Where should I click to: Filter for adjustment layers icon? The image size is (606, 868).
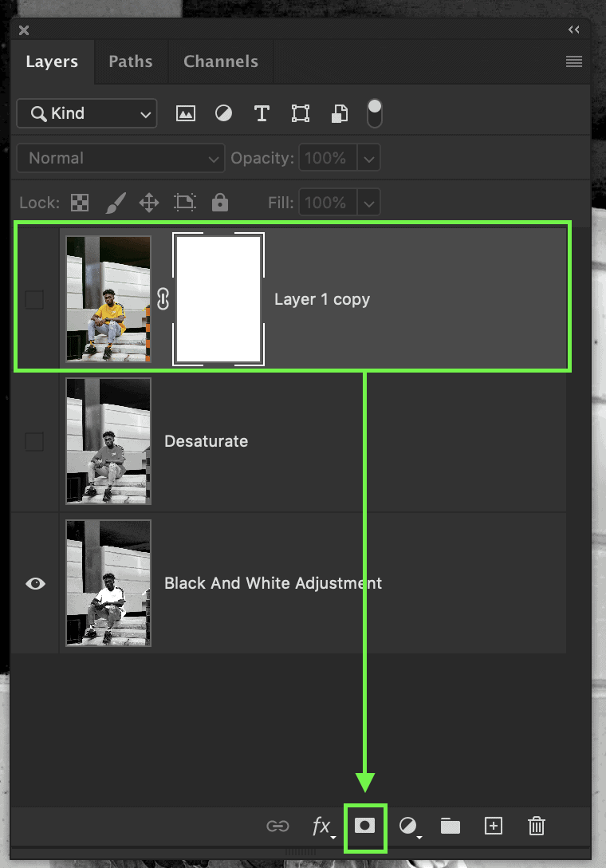coord(223,113)
